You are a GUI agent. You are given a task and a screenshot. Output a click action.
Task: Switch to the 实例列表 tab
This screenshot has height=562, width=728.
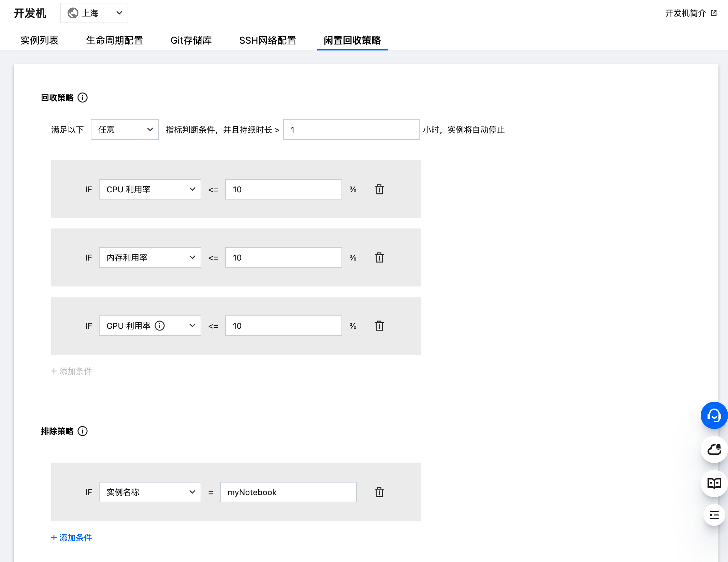[x=40, y=40]
